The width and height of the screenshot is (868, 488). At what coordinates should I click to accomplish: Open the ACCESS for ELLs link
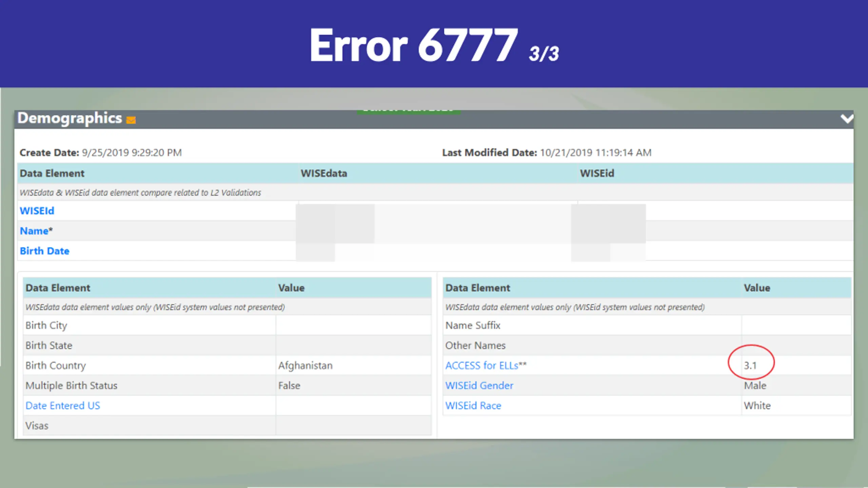coord(486,365)
